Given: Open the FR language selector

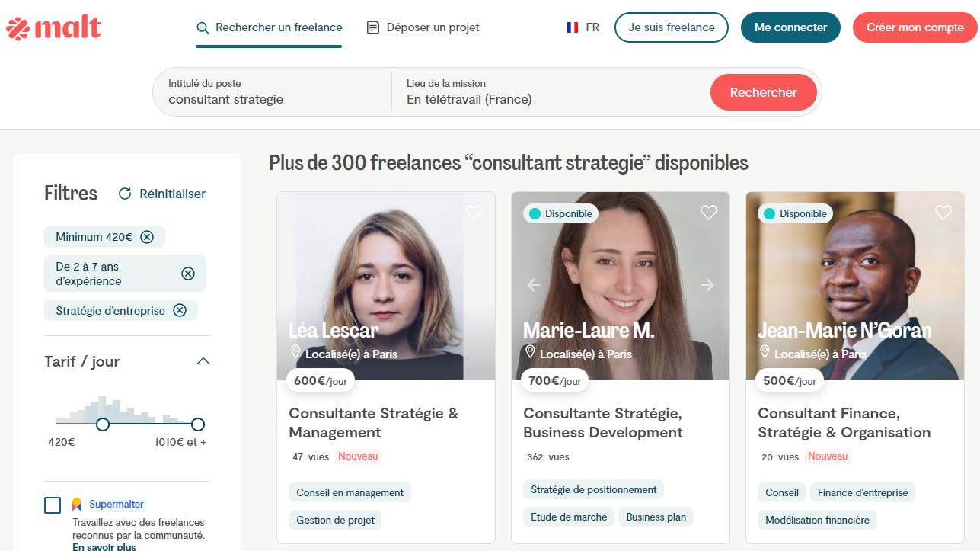Looking at the screenshot, I should pyautogui.click(x=583, y=27).
